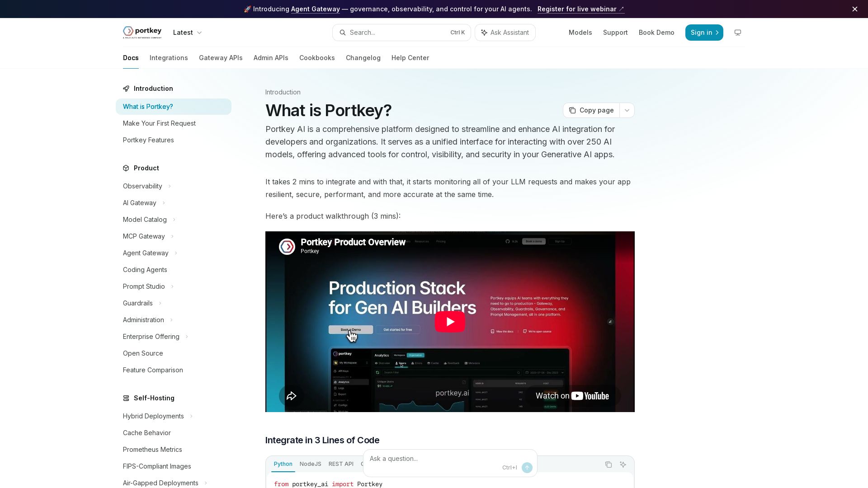Viewport: 868px width, 488px height.
Task: Open Make Your First Request page
Action: pyautogui.click(x=173, y=123)
